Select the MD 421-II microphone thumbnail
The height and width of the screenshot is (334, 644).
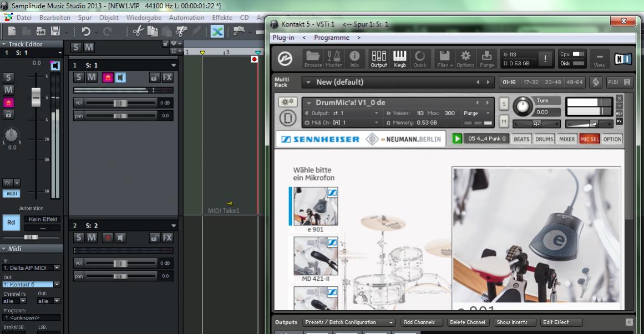(x=316, y=256)
